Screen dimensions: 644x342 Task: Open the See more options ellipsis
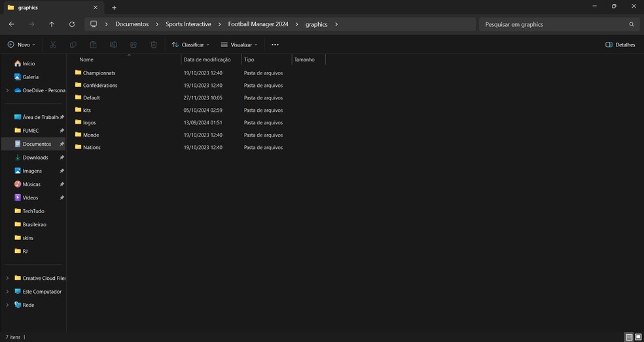(x=275, y=44)
